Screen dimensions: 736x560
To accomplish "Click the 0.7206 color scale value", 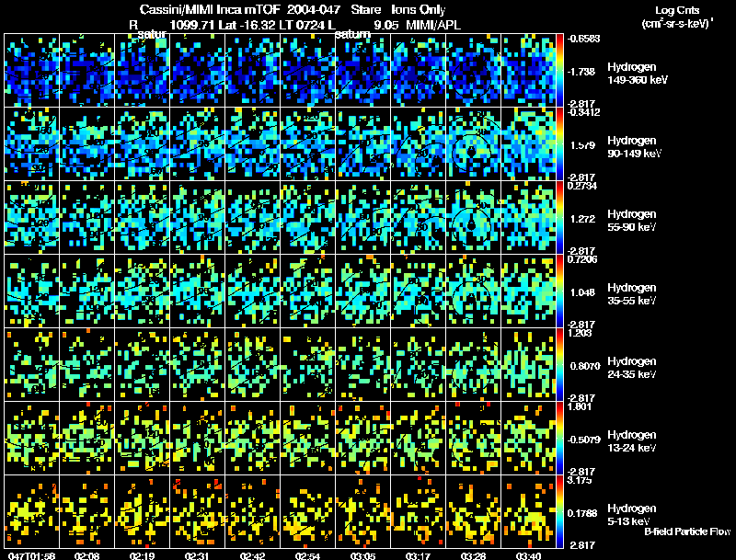I will pos(581,259).
